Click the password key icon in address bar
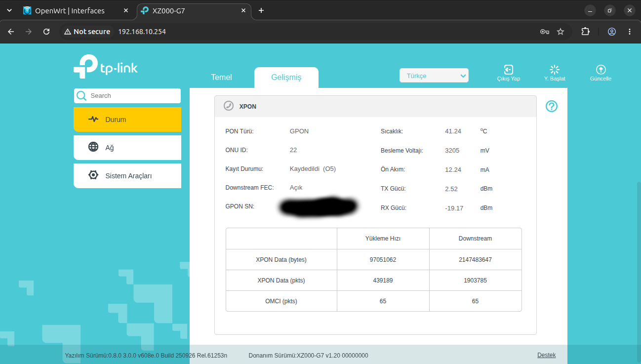Viewport: 641px width, 364px height. 545,32
